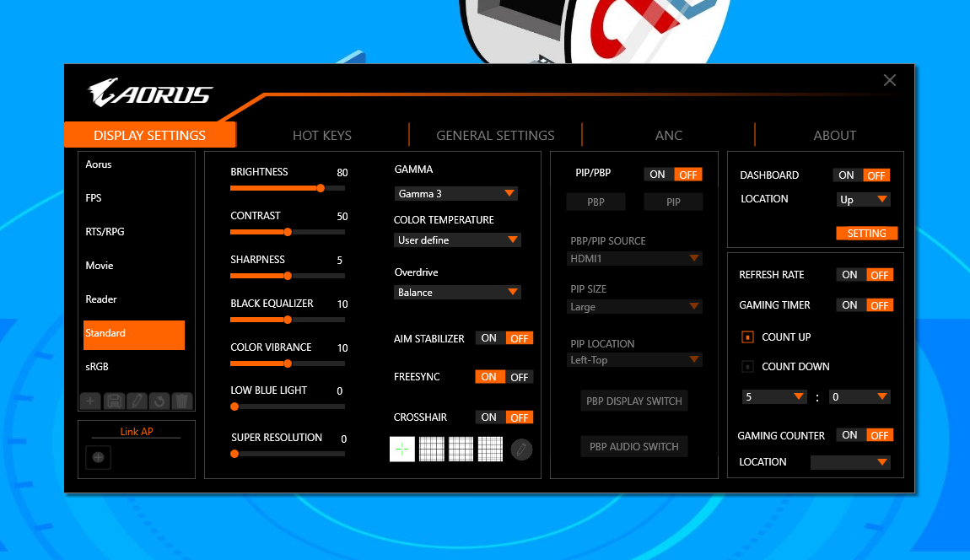Click the Dashboard SETTING button
970x560 pixels.
pyautogui.click(x=867, y=234)
